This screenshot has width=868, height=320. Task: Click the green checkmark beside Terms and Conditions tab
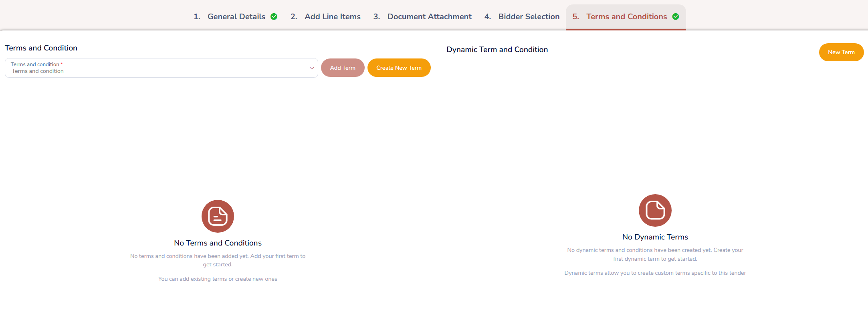[x=676, y=16]
